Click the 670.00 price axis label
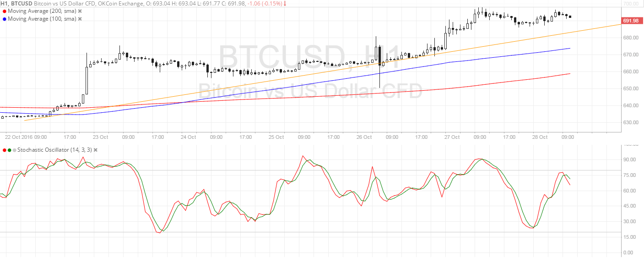The image size is (644, 258). [631, 55]
